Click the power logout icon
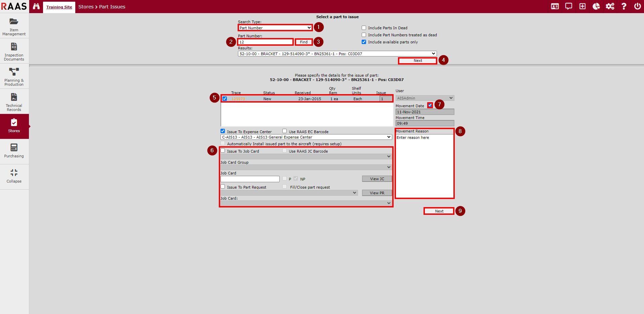644x314 pixels. (x=637, y=6)
